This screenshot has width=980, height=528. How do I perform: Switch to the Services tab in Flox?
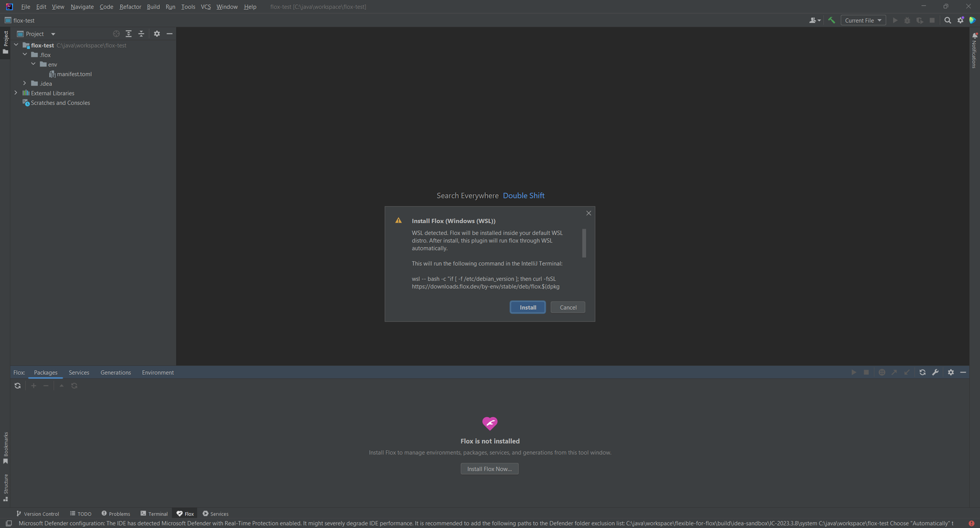tap(79, 372)
